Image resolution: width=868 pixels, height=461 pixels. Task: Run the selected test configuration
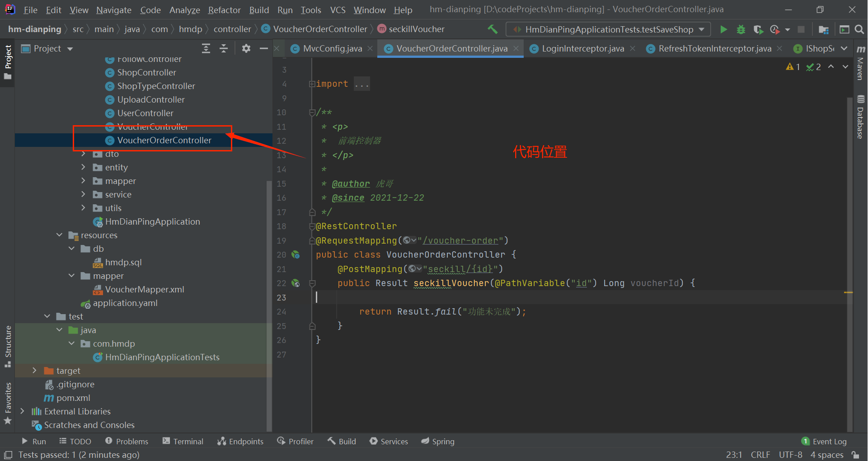pos(723,29)
